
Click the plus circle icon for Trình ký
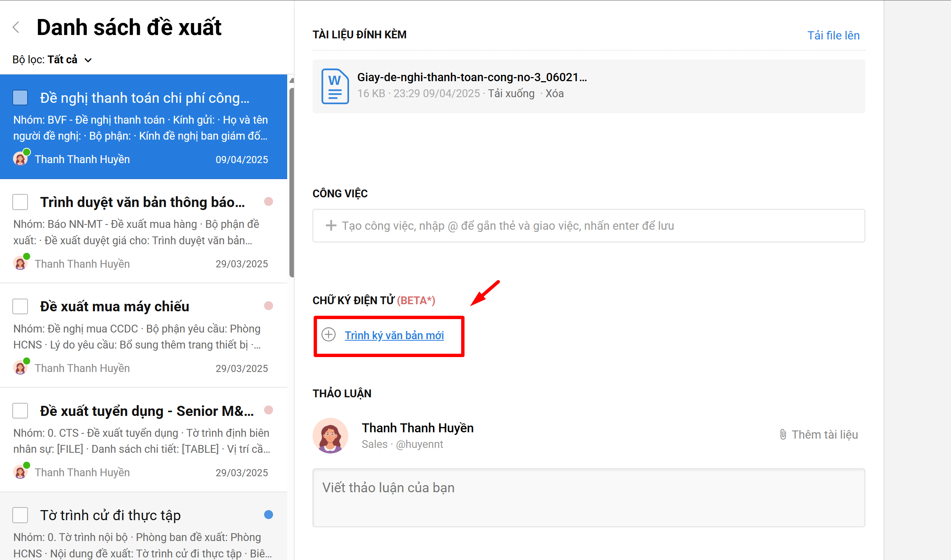click(x=328, y=334)
